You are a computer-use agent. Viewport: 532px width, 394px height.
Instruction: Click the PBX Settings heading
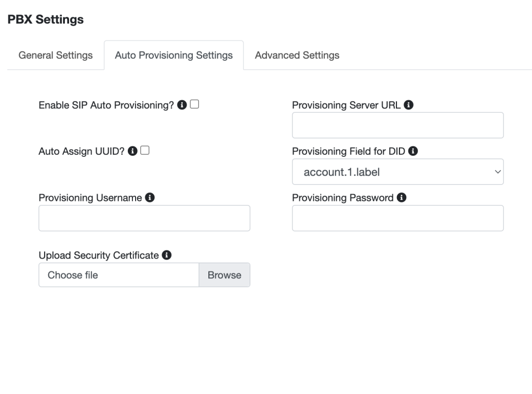(x=46, y=20)
